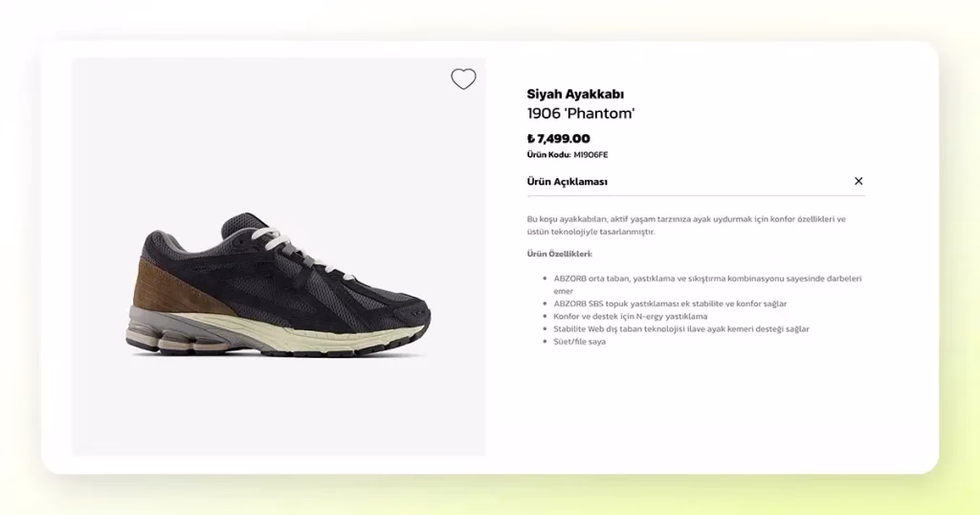Click the Ürün Özellikleri heading

tap(559, 254)
